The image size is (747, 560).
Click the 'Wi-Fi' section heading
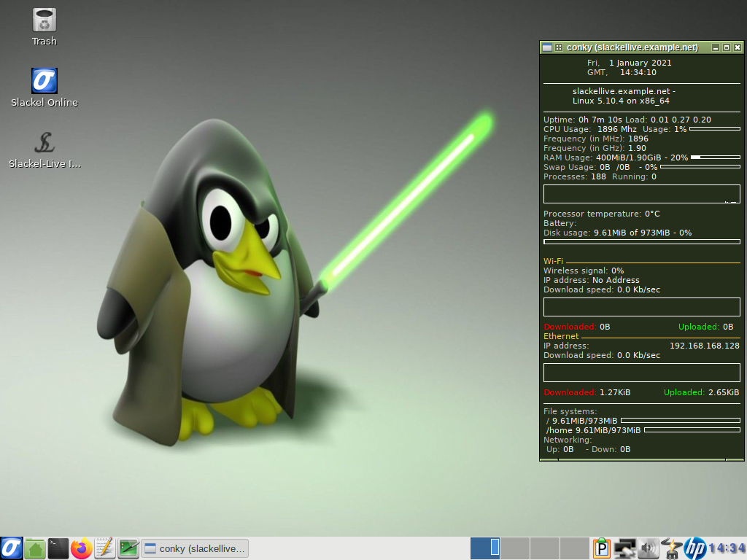[x=553, y=261]
